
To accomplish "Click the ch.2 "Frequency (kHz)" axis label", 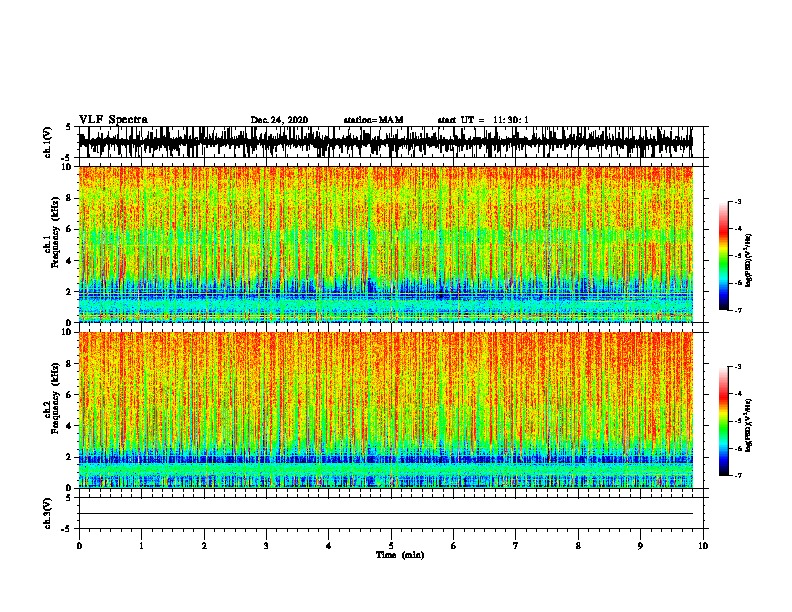I will click(x=56, y=398).
